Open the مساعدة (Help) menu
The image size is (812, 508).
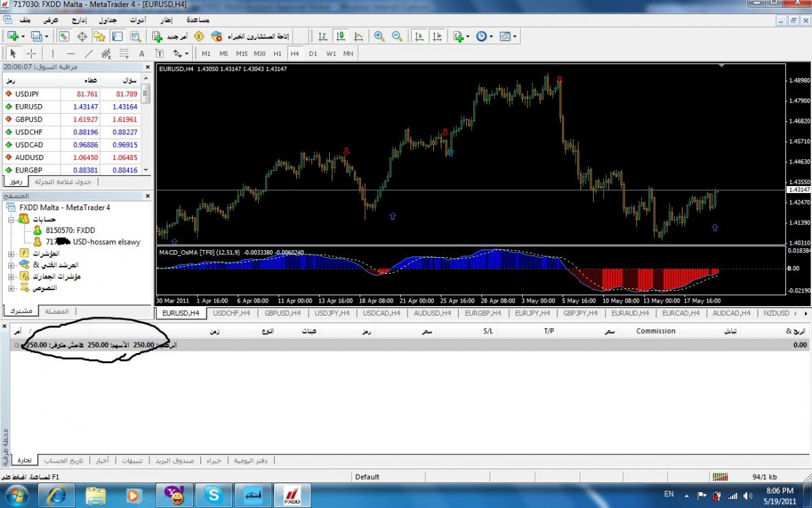coord(198,20)
